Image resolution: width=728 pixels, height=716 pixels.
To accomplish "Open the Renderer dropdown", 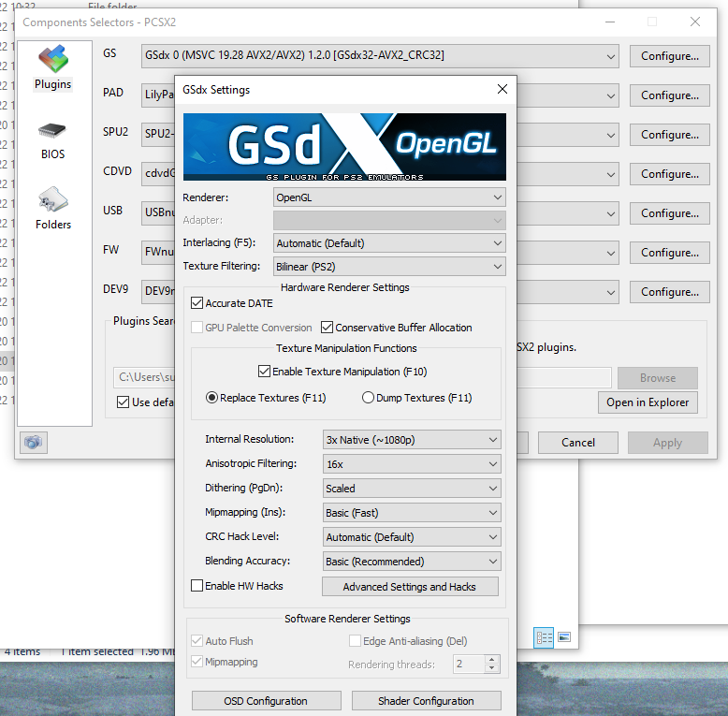I will (389, 197).
